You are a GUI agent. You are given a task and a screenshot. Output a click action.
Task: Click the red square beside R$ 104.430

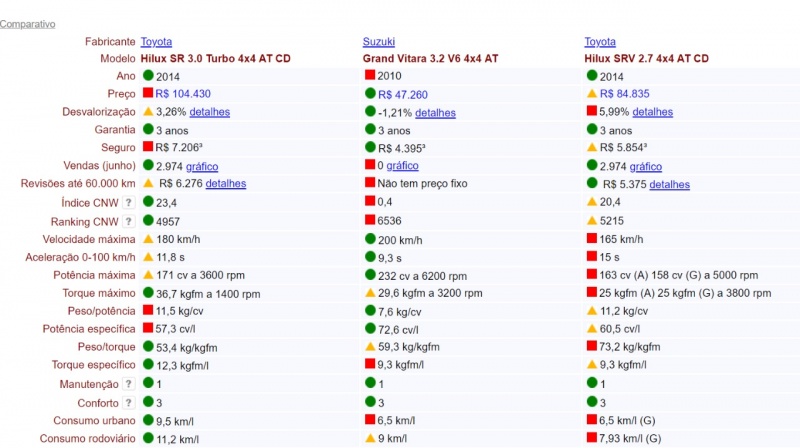[x=148, y=93]
